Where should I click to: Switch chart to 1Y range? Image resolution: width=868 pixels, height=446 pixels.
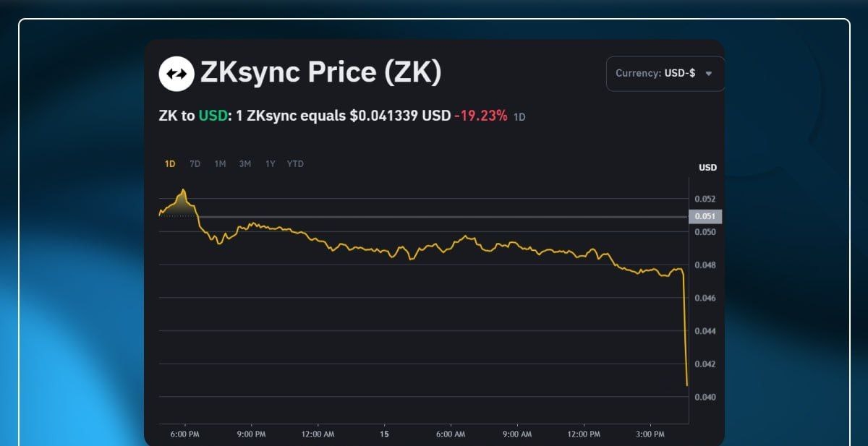coord(270,164)
